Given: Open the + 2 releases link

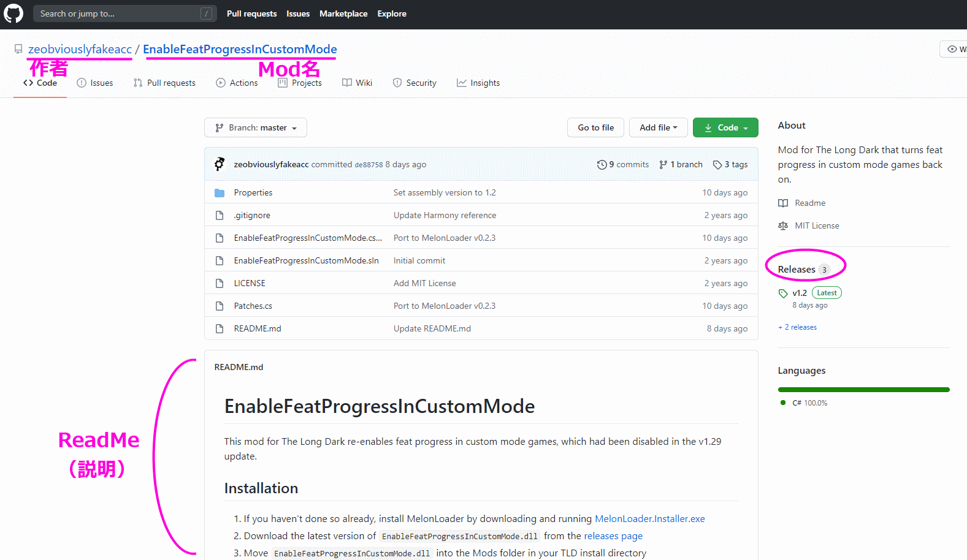Looking at the screenshot, I should coord(797,327).
